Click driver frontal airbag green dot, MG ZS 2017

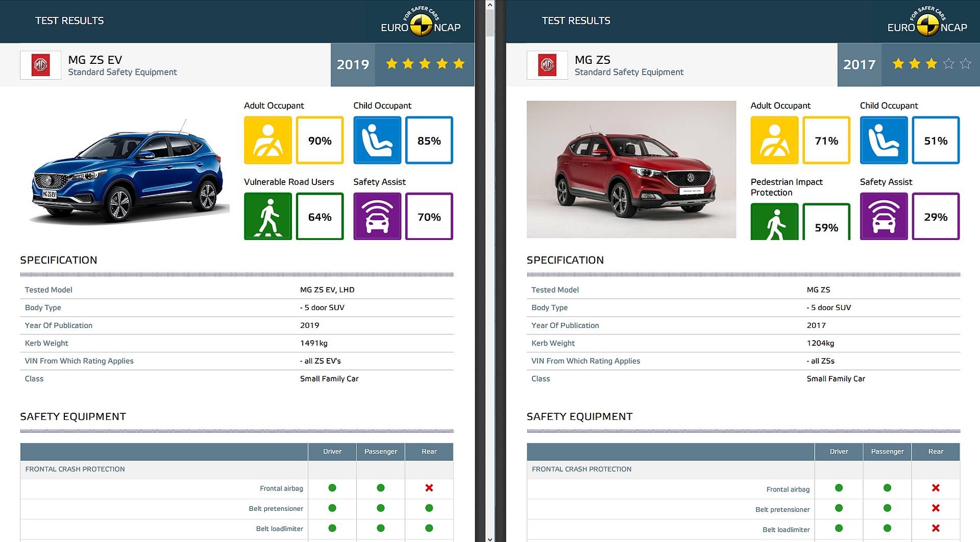point(839,488)
